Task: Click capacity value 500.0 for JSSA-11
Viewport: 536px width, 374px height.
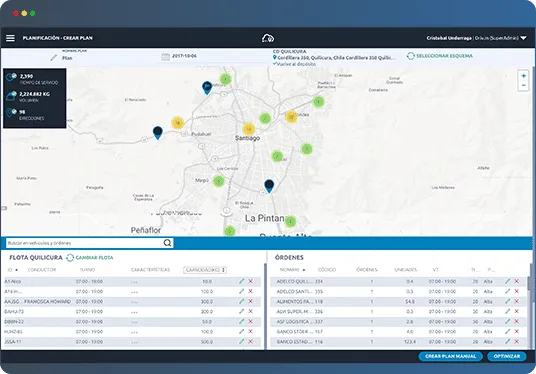Action: tap(207, 342)
